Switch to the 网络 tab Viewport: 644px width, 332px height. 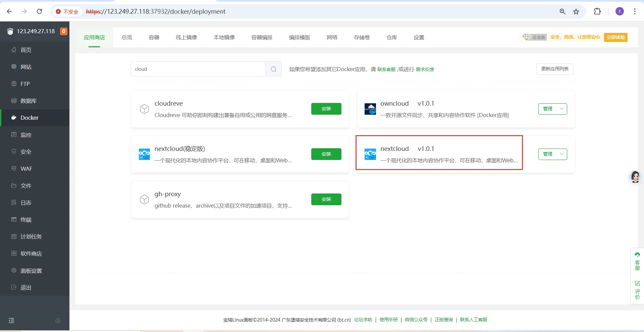[x=332, y=38]
